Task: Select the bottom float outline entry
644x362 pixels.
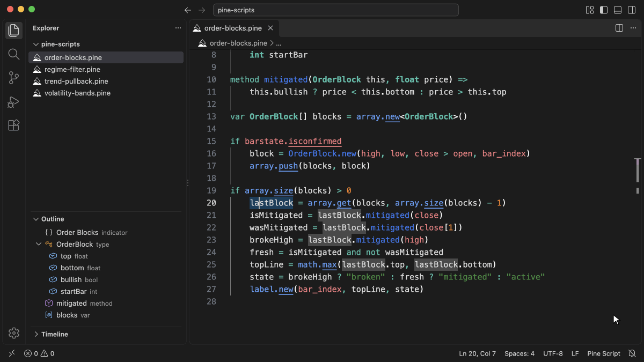Action: tap(106, 268)
